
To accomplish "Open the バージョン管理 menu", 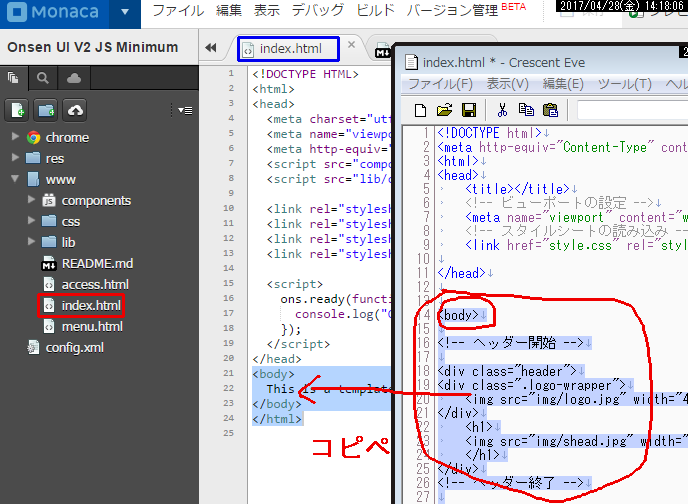I will coord(452,11).
